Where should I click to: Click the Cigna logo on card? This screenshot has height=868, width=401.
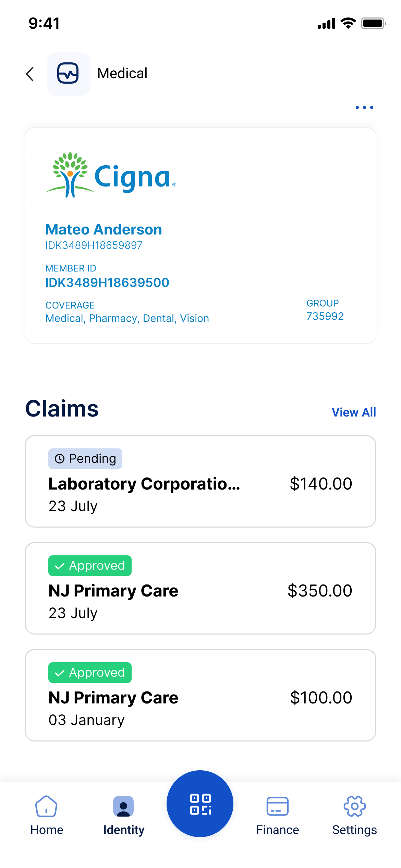tap(111, 176)
